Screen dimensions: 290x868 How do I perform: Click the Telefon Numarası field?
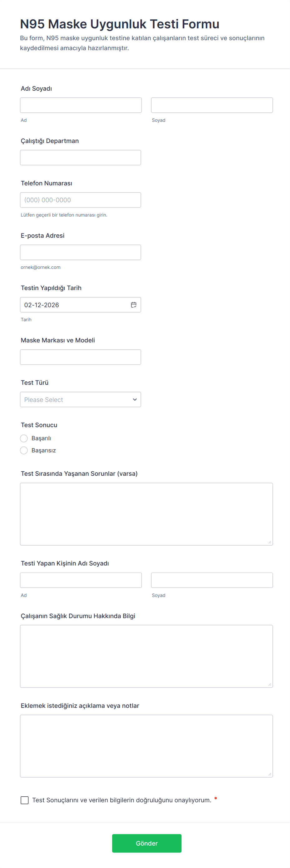coord(80,200)
